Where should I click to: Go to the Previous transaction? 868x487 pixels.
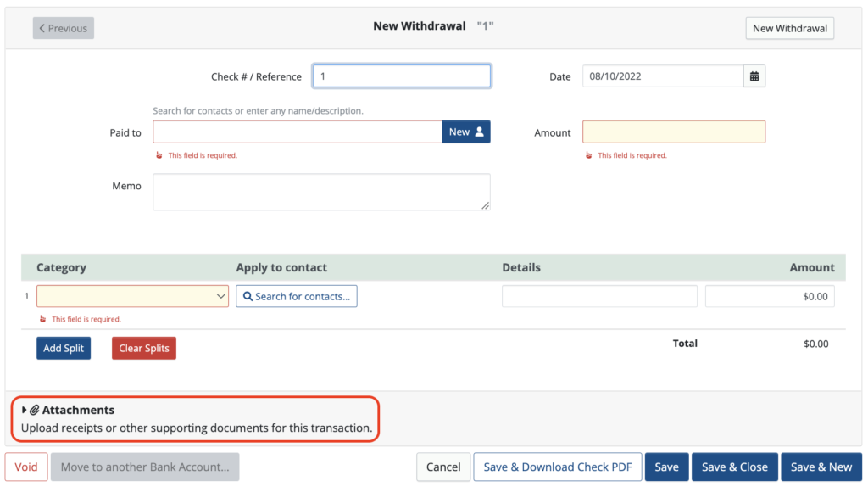click(x=64, y=28)
